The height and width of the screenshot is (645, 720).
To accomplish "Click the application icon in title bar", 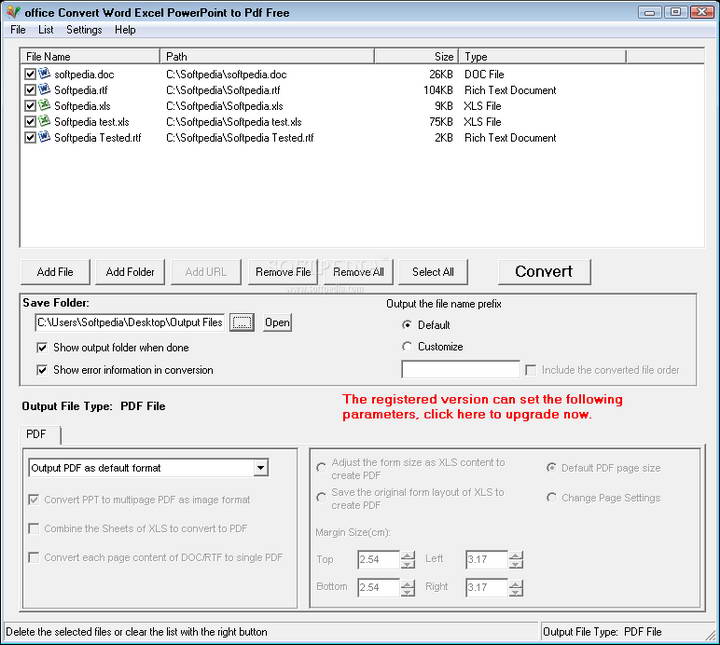I will coord(13,12).
